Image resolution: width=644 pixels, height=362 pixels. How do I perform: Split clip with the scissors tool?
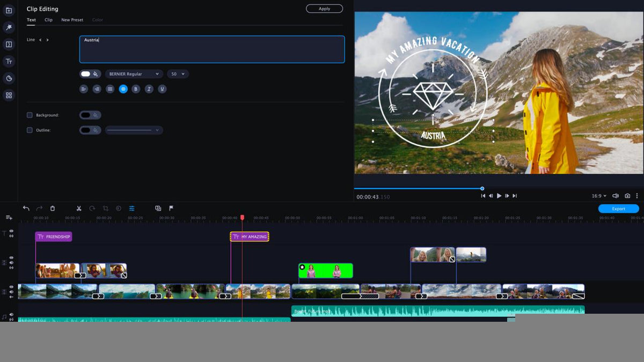tap(79, 208)
